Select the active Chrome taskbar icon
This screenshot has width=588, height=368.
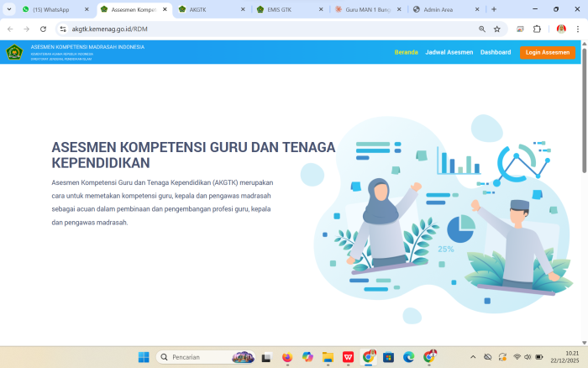(368, 357)
